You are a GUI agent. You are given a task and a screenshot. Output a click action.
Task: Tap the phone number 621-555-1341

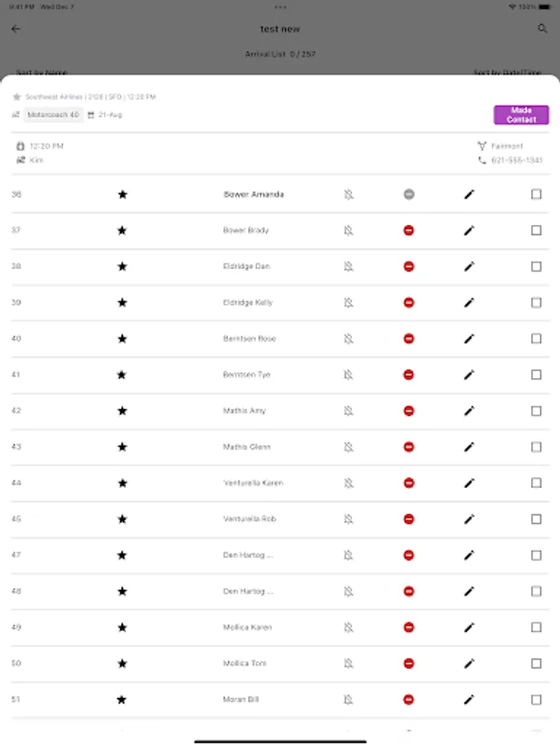pyautogui.click(x=516, y=160)
